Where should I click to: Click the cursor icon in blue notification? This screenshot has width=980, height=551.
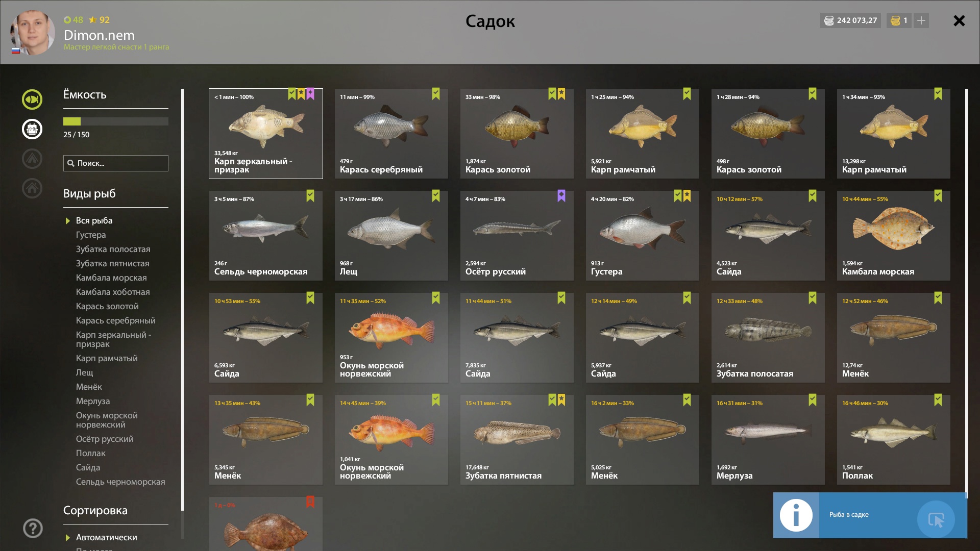[936, 520]
